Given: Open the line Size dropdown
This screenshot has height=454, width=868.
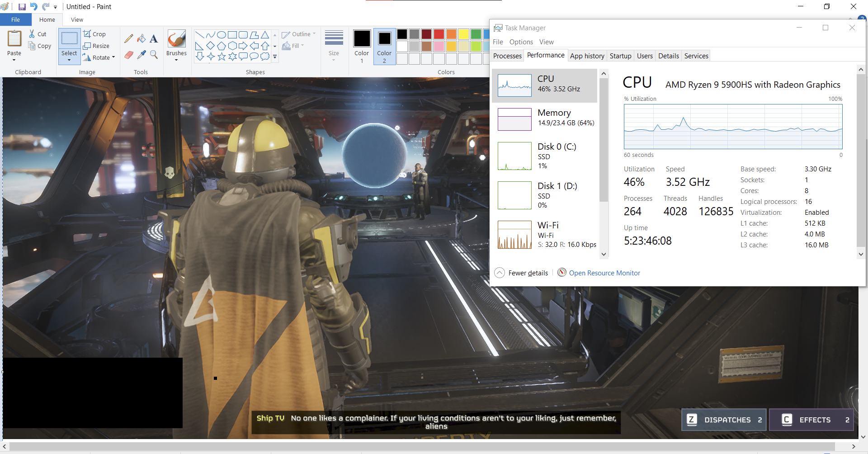Looking at the screenshot, I should pyautogui.click(x=334, y=46).
